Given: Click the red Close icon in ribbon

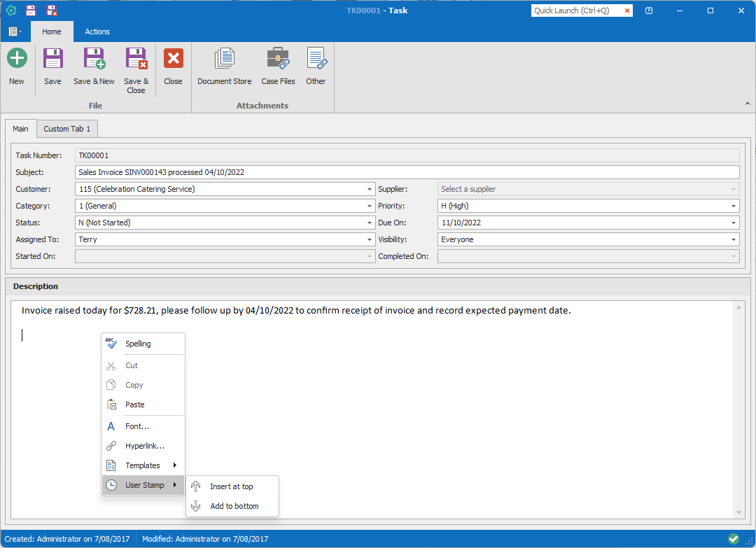Looking at the screenshot, I should pyautogui.click(x=173, y=59).
